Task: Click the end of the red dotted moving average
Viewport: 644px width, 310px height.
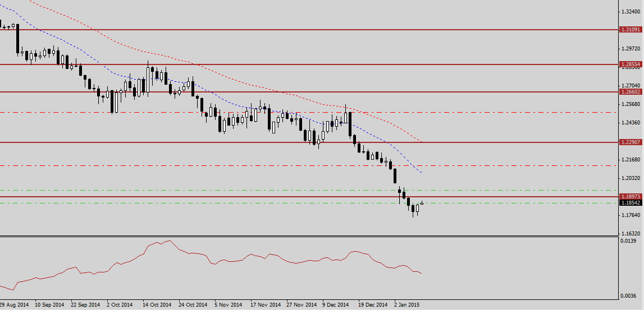Action: pos(422,141)
